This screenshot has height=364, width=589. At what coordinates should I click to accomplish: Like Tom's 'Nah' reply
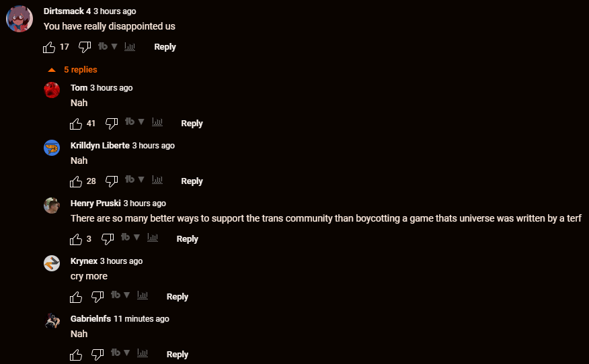coord(76,124)
